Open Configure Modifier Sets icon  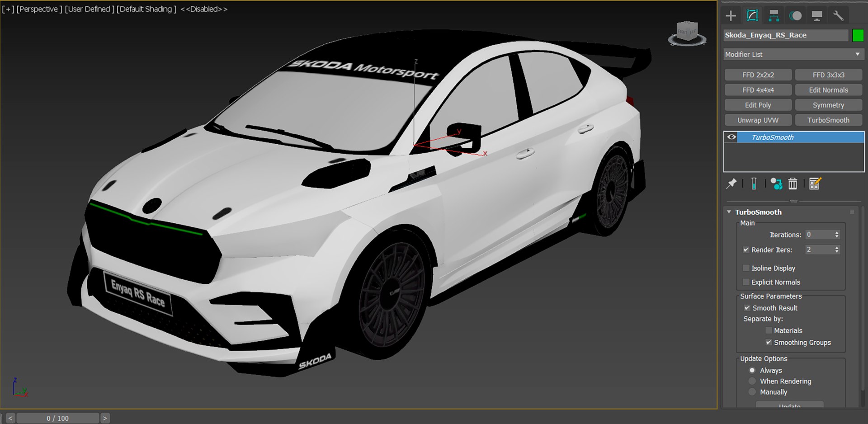pyautogui.click(x=815, y=184)
